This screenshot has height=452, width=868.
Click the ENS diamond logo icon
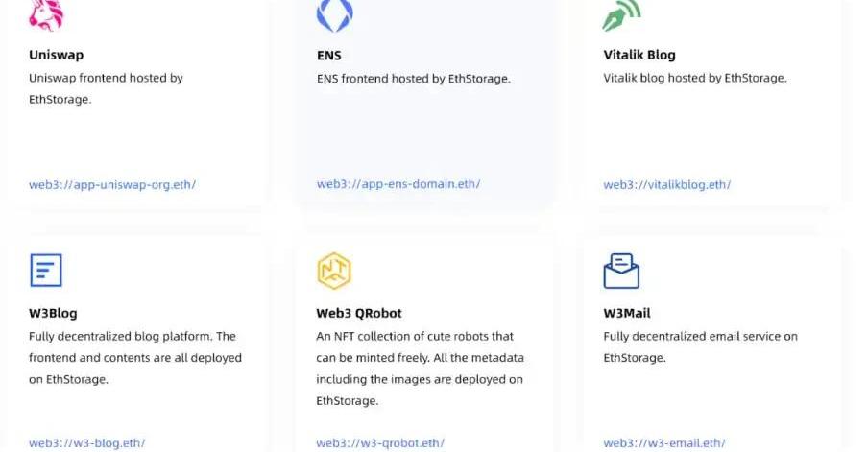[x=334, y=13]
